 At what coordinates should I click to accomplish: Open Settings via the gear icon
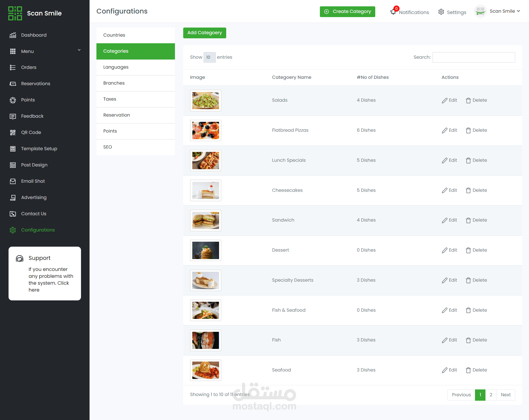click(x=441, y=12)
